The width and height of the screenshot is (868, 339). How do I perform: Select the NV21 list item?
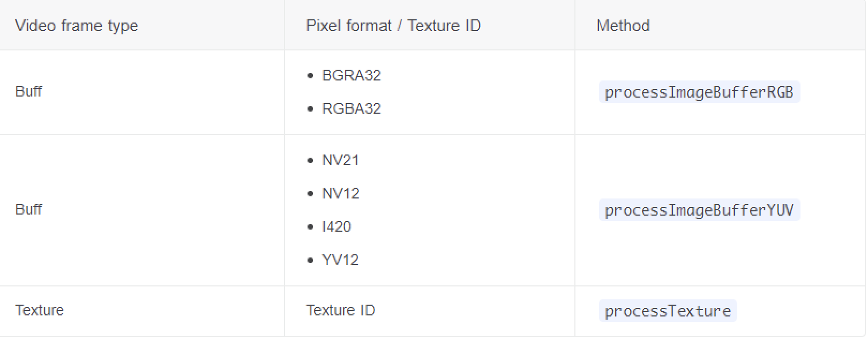(x=340, y=160)
